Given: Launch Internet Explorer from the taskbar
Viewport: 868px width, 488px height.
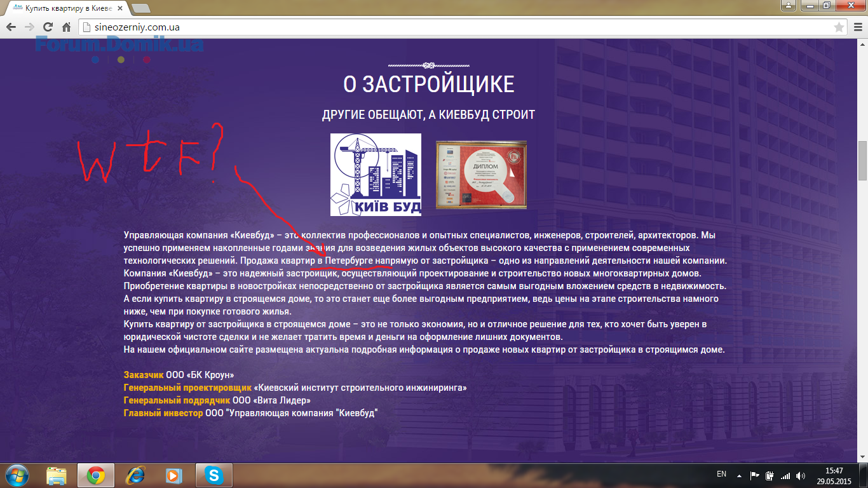Looking at the screenshot, I should coord(135,475).
